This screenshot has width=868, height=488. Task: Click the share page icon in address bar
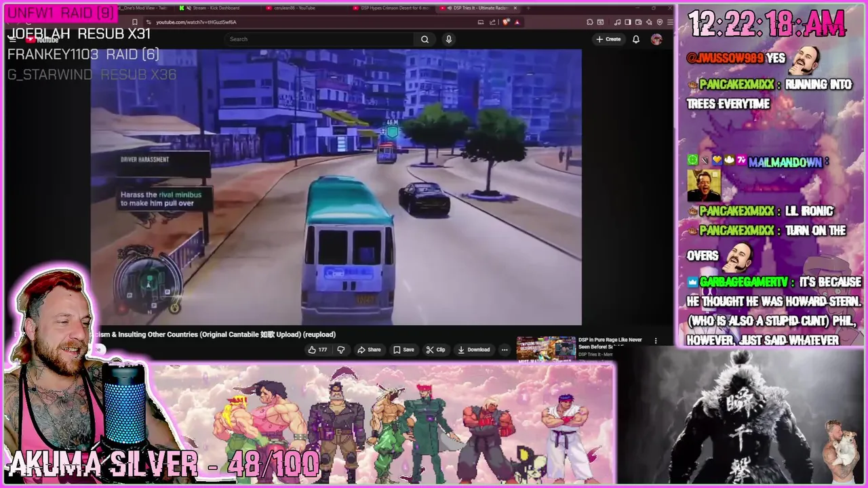pos(492,22)
